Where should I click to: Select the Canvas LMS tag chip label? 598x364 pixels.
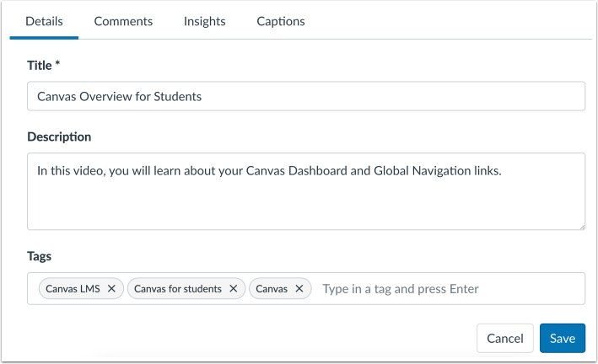pyautogui.click(x=73, y=289)
